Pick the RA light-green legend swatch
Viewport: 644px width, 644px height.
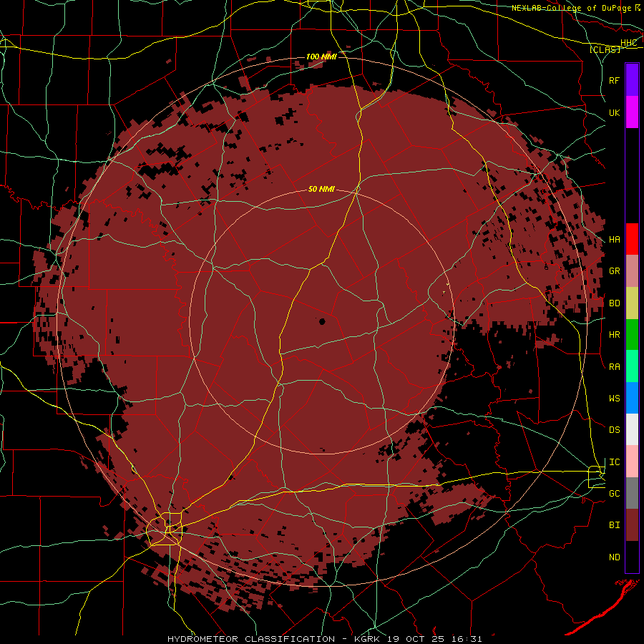pyautogui.click(x=632, y=366)
